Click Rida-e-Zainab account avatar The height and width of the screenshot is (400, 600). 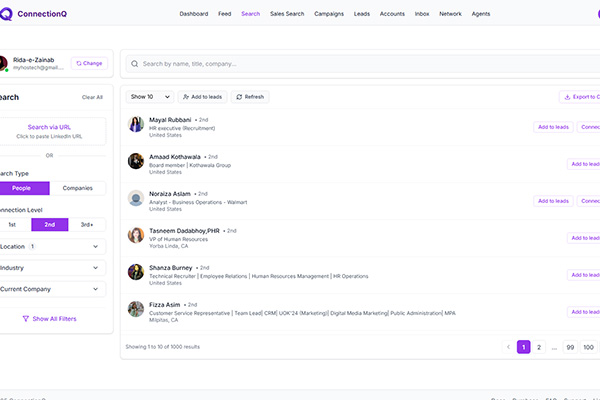click(3, 63)
